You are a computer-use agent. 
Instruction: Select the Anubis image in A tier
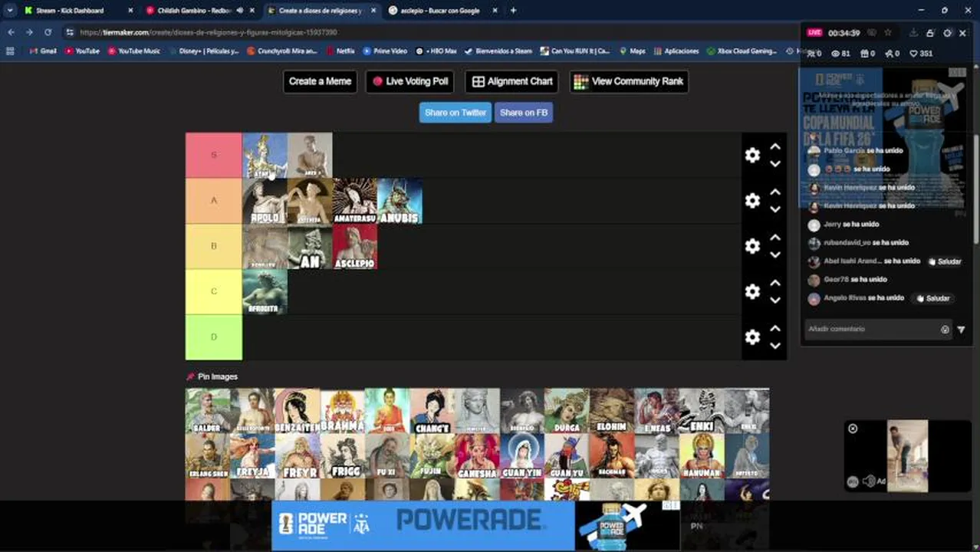point(400,201)
